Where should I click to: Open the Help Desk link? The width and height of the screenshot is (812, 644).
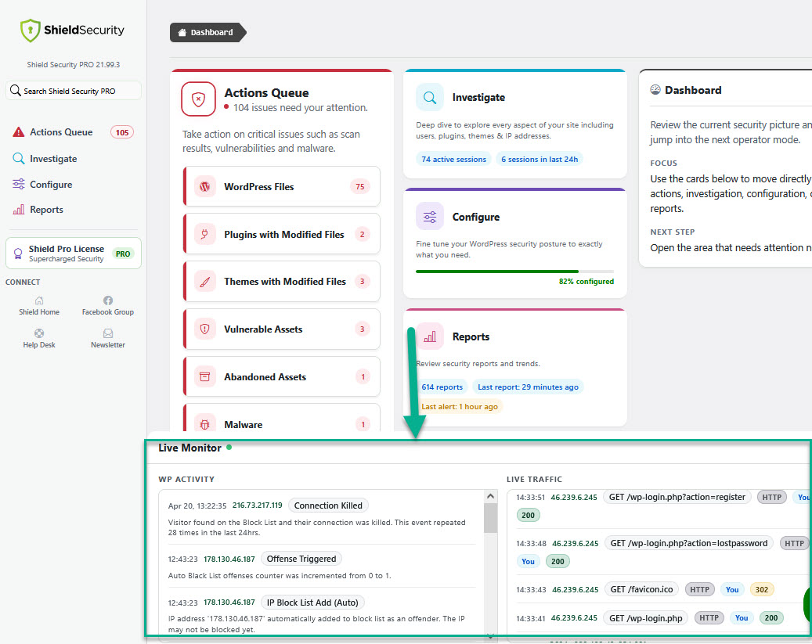pyautogui.click(x=39, y=339)
